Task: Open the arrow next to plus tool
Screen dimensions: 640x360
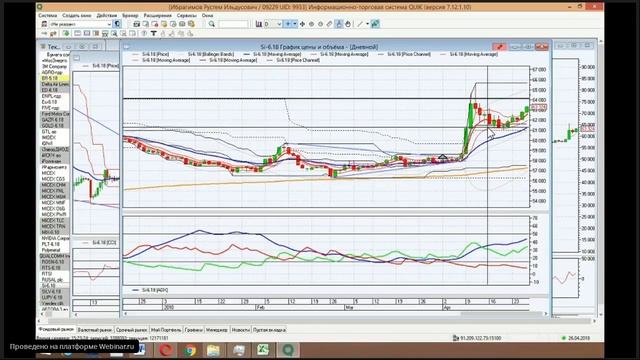Action: click(295, 24)
